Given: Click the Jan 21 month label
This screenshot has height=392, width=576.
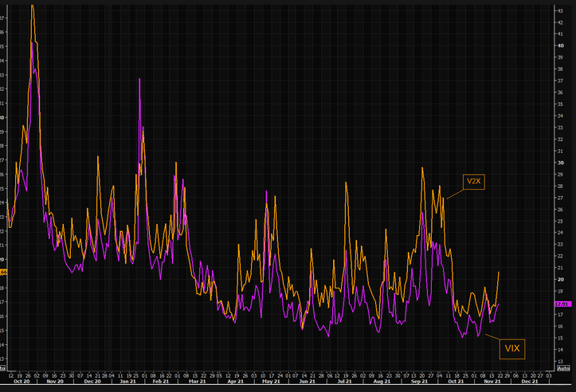Looking at the screenshot, I should (127, 382).
